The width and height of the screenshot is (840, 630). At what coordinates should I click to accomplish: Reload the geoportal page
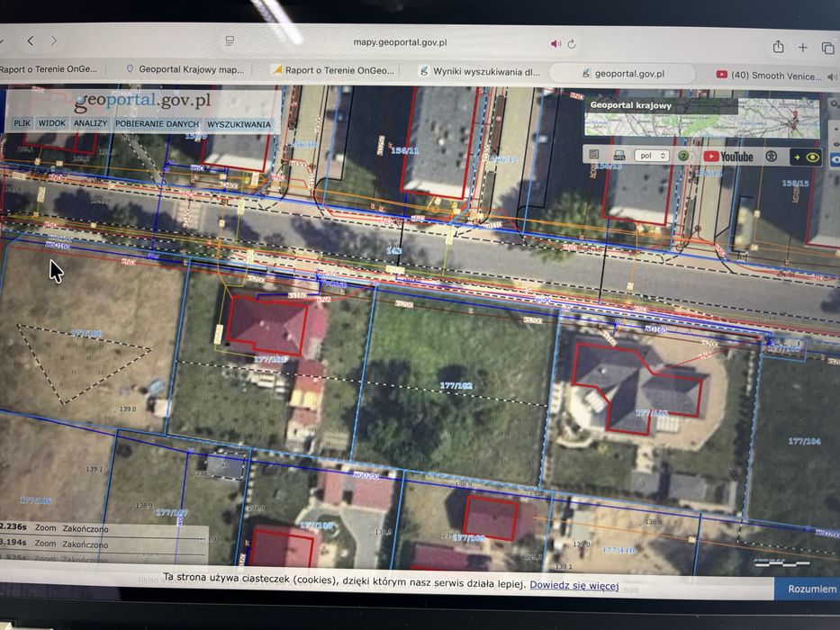click(x=572, y=44)
